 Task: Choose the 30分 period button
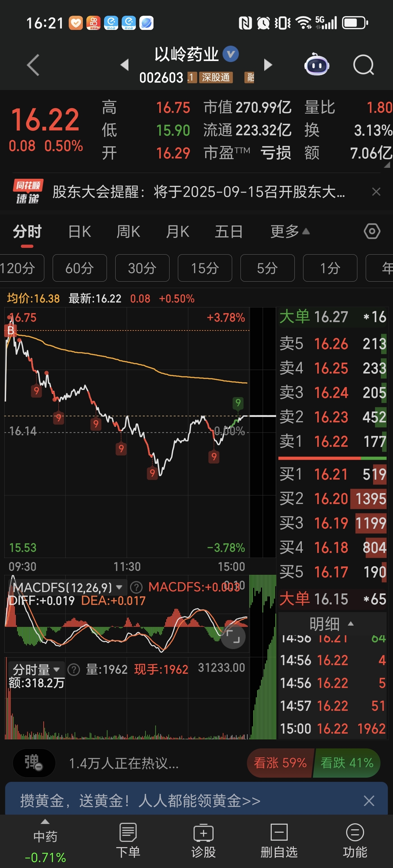pos(142,268)
